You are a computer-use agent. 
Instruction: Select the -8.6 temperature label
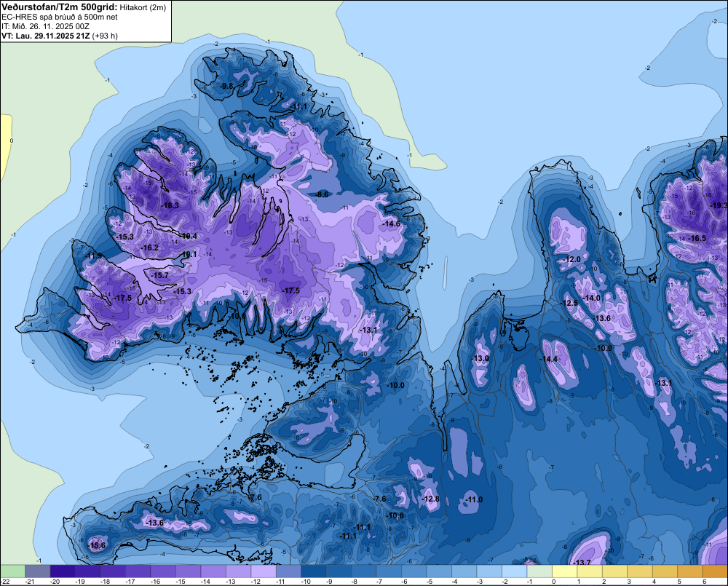[x=322, y=194]
